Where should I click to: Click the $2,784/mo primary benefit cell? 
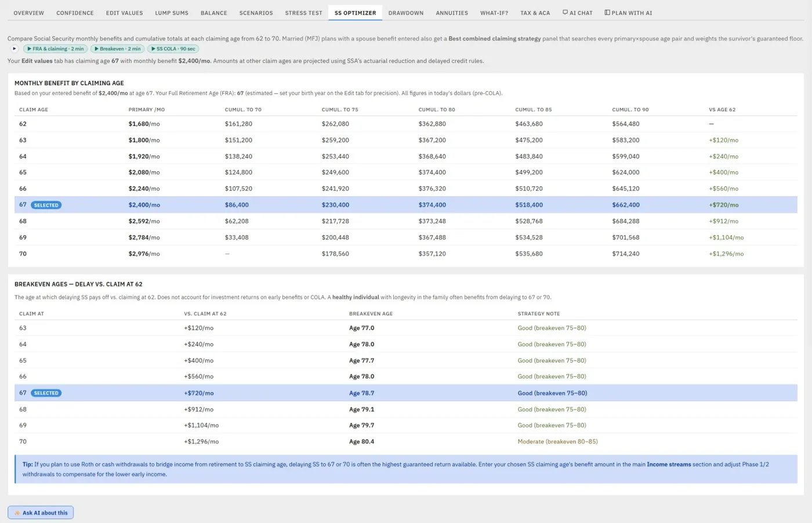click(x=144, y=237)
